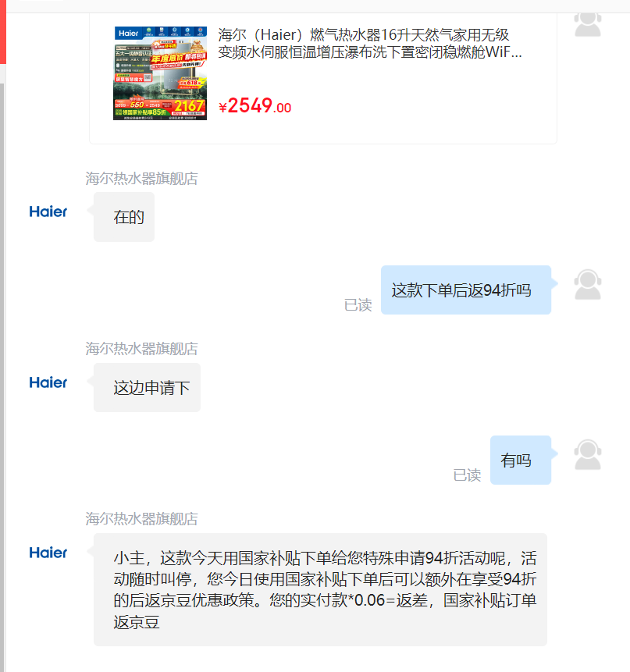Click Haier logo avatar beside the long reply
This screenshot has width=630, height=672.
click(x=48, y=553)
